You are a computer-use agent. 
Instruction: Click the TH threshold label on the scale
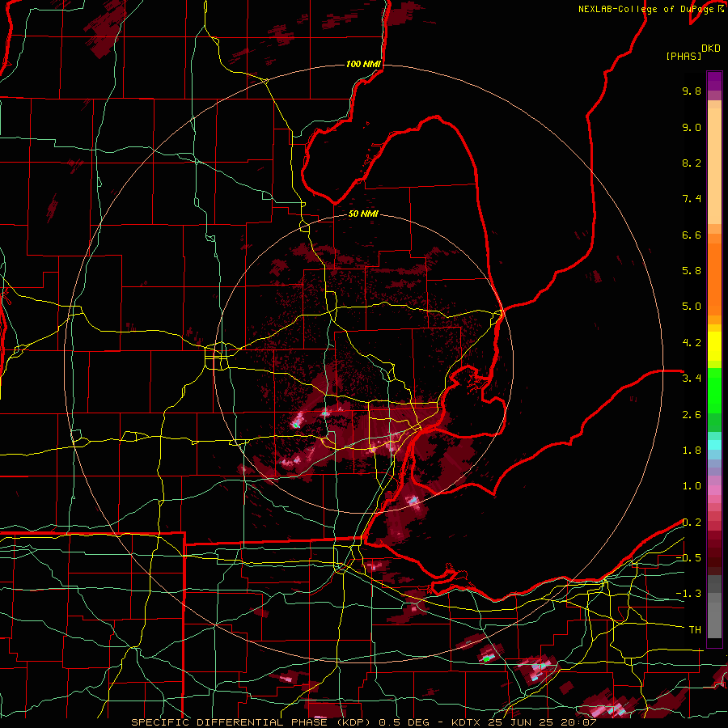pyautogui.click(x=695, y=630)
